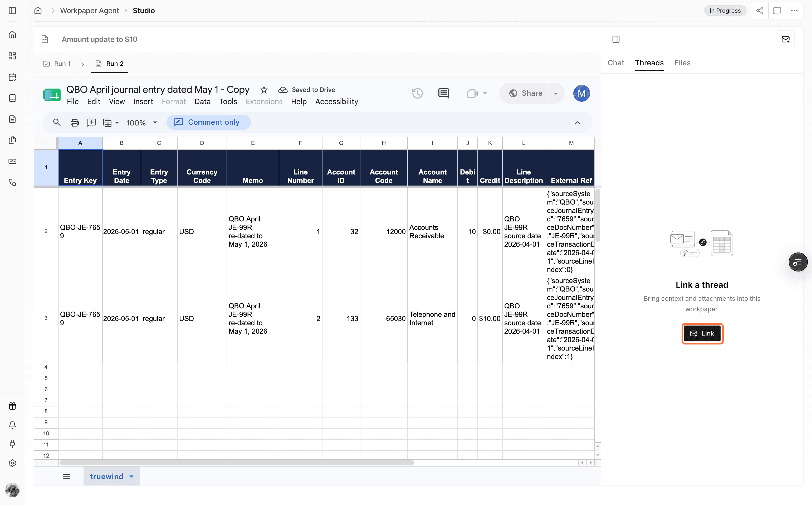812x505 pixels.
Task: Open version history clock icon
Action: point(417,93)
